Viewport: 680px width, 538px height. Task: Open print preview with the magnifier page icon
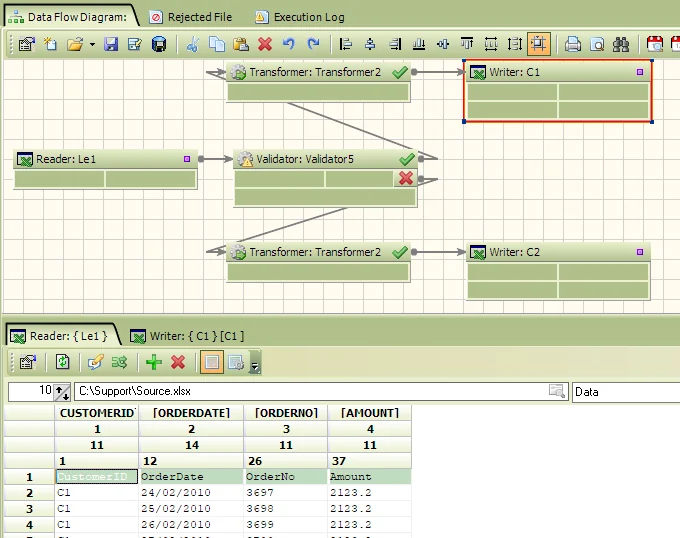pyautogui.click(x=597, y=44)
